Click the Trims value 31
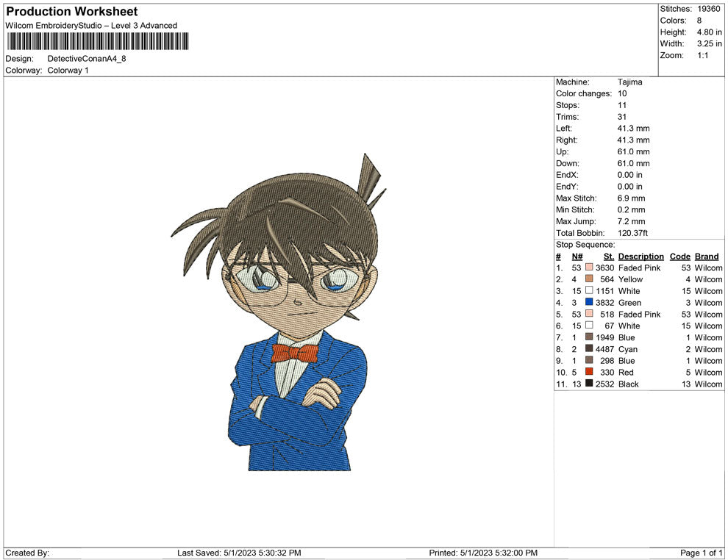This screenshot has width=728, height=560. [622, 116]
